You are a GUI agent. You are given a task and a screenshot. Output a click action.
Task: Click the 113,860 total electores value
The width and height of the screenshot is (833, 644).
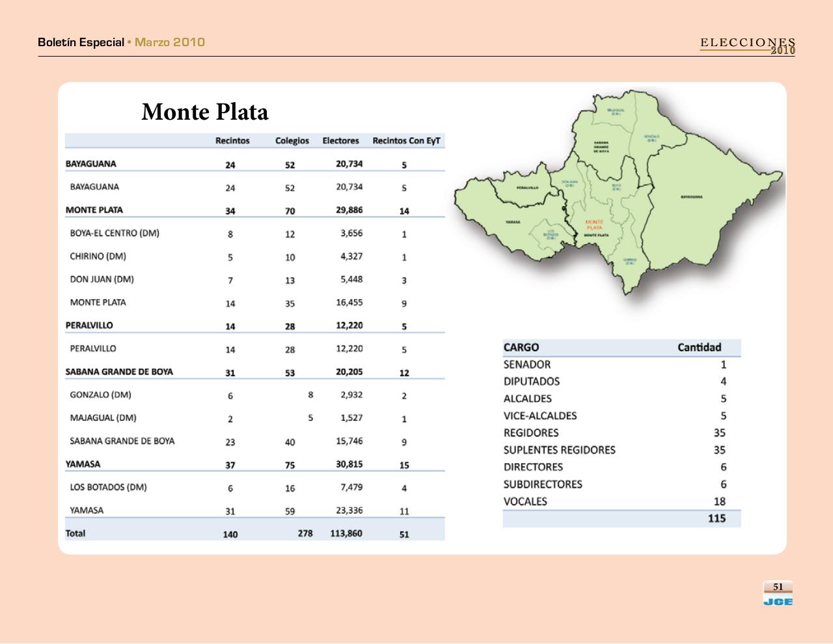coord(346,533)
